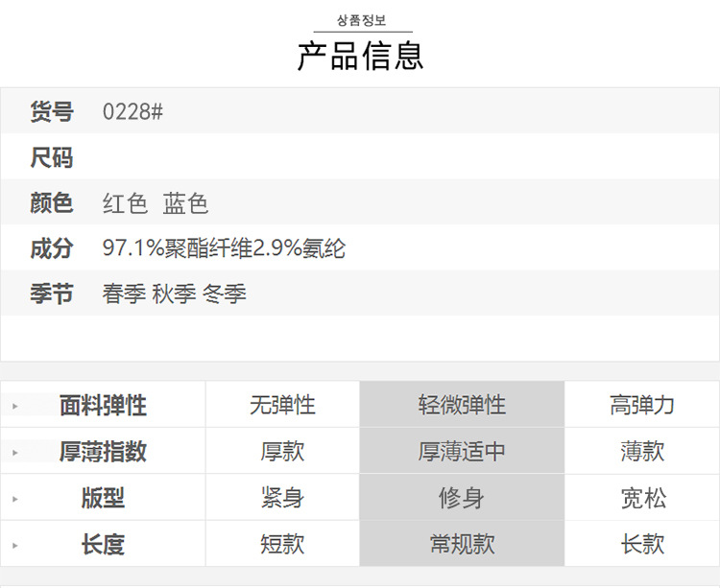This screenshot has height=588, width=720.
Task: Click the arrow beside 版型
Action: [15, 499]
